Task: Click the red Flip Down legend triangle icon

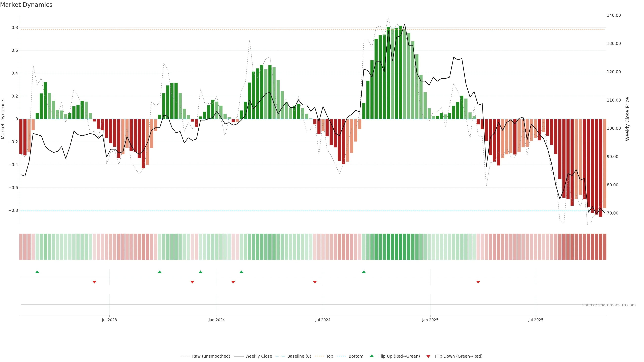Action: (428, 356)
